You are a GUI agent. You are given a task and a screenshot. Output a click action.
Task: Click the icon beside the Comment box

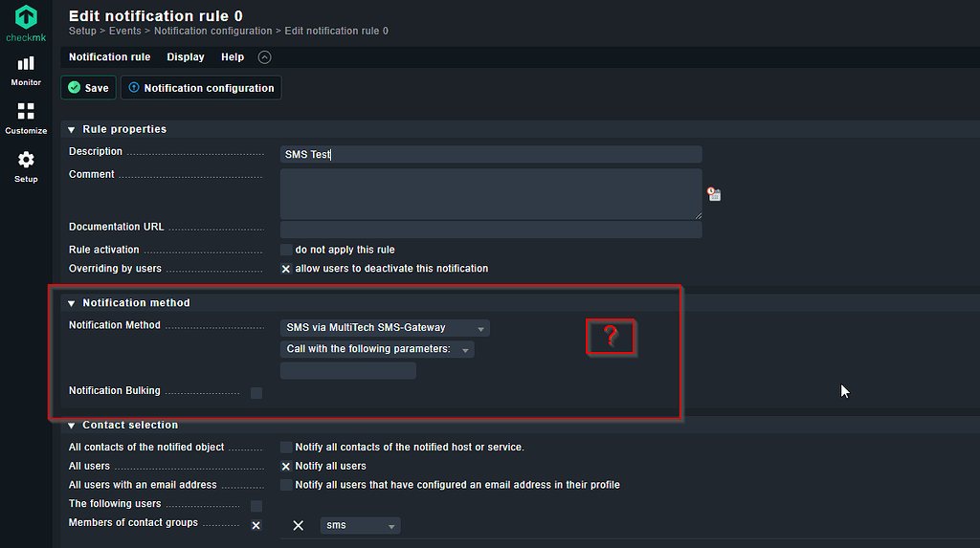pos(714,194)
